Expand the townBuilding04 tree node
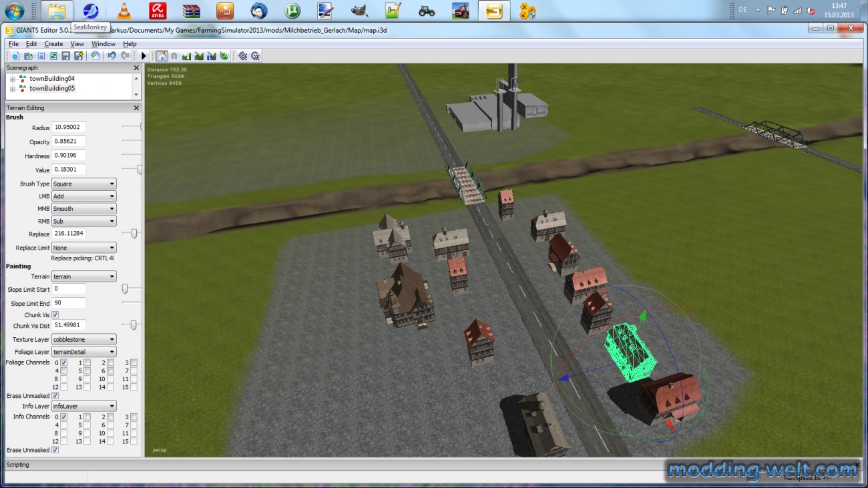Viewport: 868px width, 488px height. pyautogui.click(x=13, y=79)
